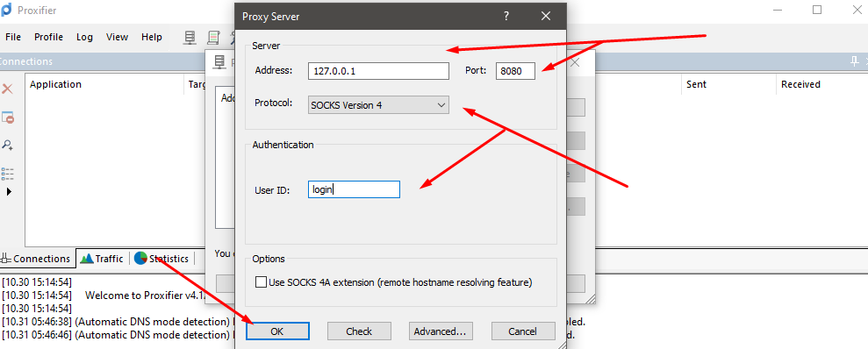The width and height of the screenshot is (868, 349).
Task: Click the help question mark in Proxy Server dialog
Action: [506, 16]
